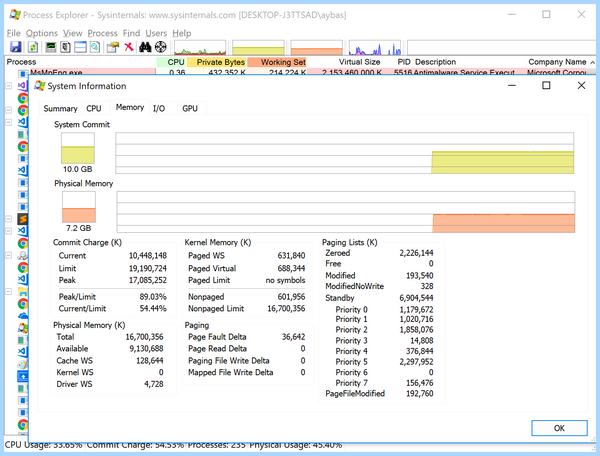This screenshot has height=456, width=600.
Task: Click the Commit Charge Current value 10,448,148
Action: [148, 256]
